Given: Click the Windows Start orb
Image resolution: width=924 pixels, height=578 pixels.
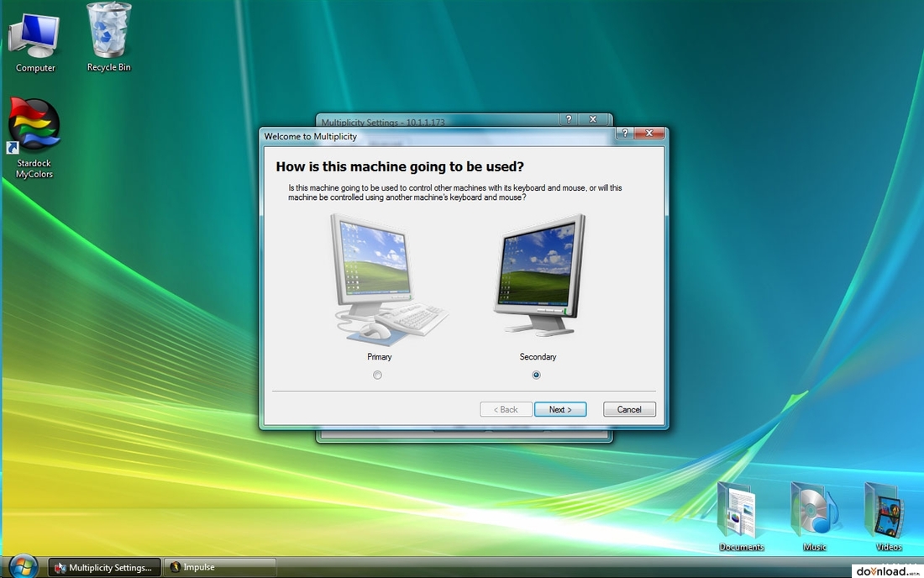Looking at the screenshot, I should (x=24, y=566).
